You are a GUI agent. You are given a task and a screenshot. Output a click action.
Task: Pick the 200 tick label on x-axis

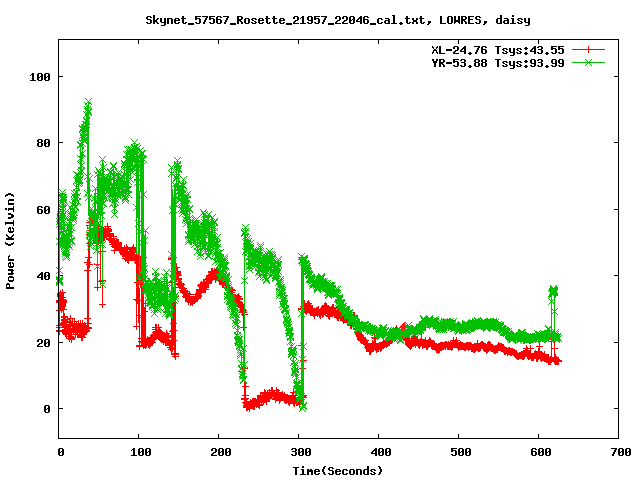click(x=220, y=453)
